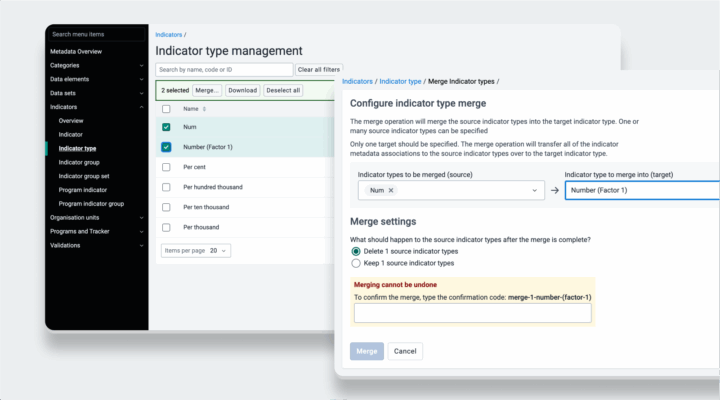This screenshot has height=400, width=720.
Task: Uncheck the Num row checkbox
Action: [166, 127]
